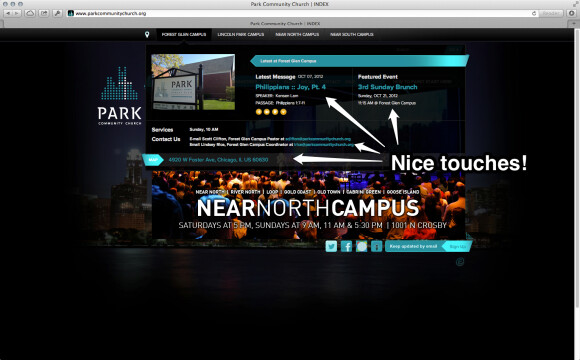Select the Near South Campus tab
Viewport: 580px width, 360px height.
(x=352, y=34)
